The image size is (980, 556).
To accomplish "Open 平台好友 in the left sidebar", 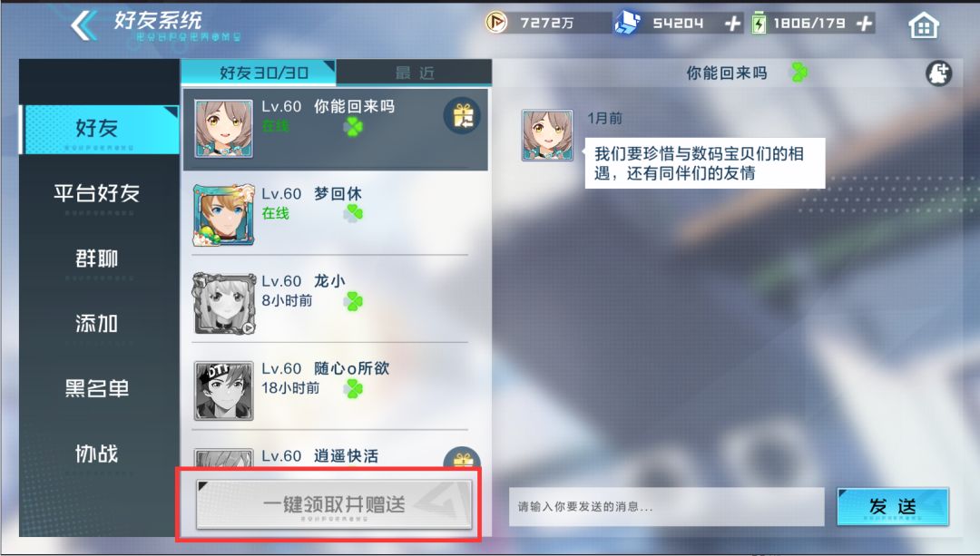I will point(97,194).
